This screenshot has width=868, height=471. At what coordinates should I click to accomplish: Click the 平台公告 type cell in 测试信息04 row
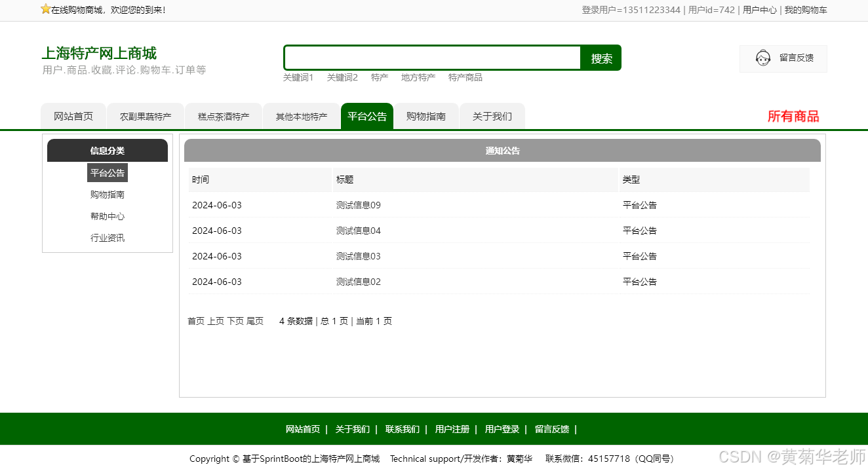point(640,231)
